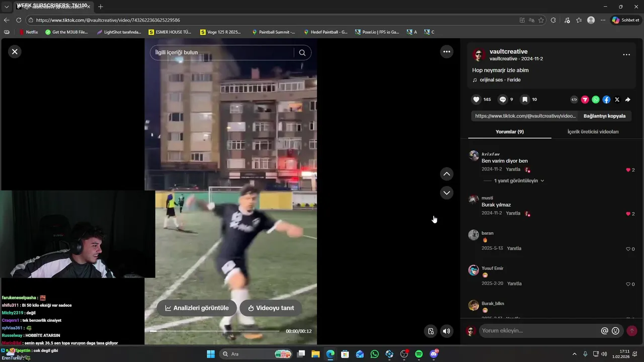The height and width of the screenshot is (362, 644).
Task: Click the video progress bar
Action: coord(215,331)
